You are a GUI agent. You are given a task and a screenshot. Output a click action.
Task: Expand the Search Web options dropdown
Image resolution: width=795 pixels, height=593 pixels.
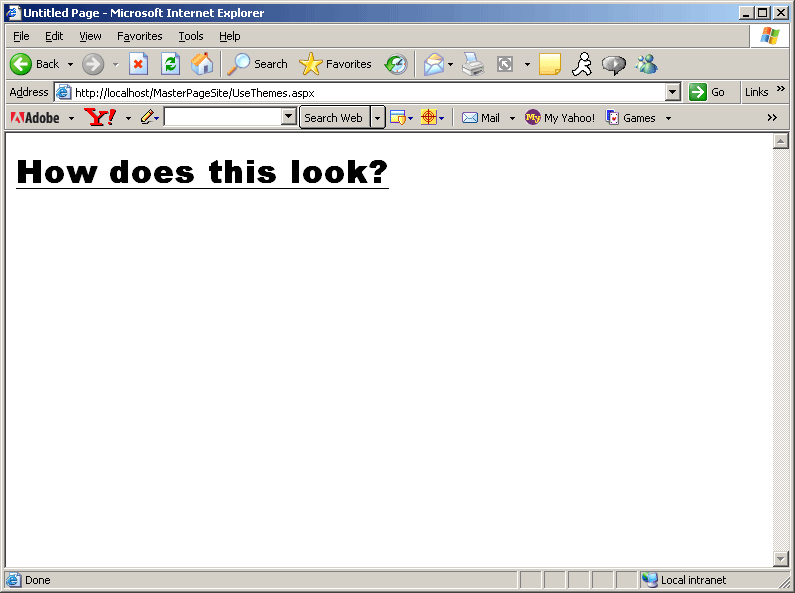pos(377,118)
